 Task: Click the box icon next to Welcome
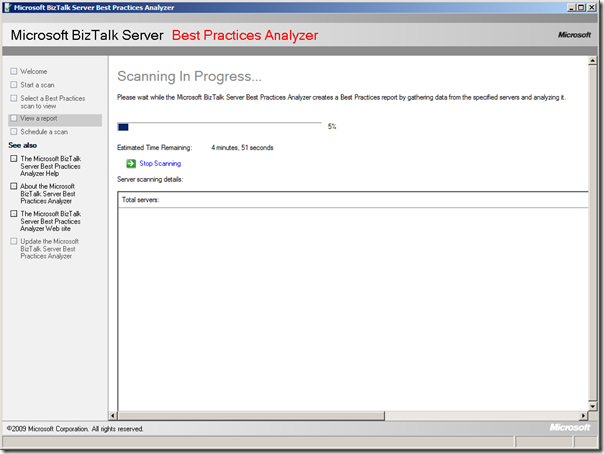[x=14, y=71]
